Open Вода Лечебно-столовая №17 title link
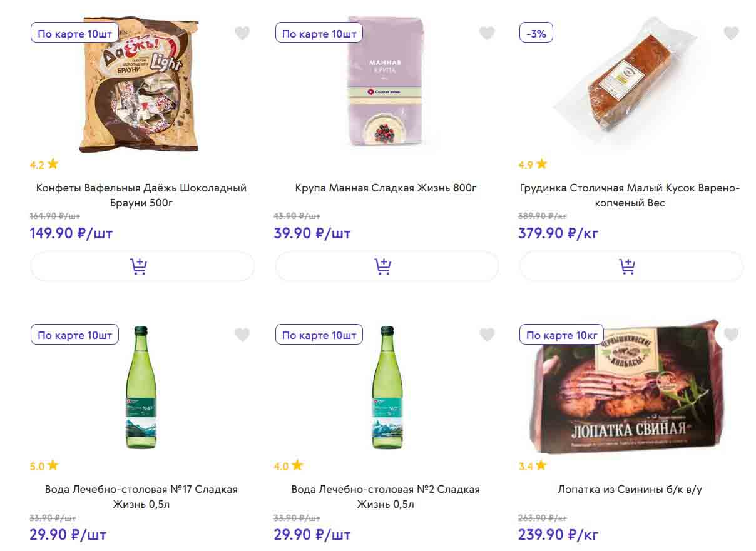756x551 pixels. tap(141, 497)
